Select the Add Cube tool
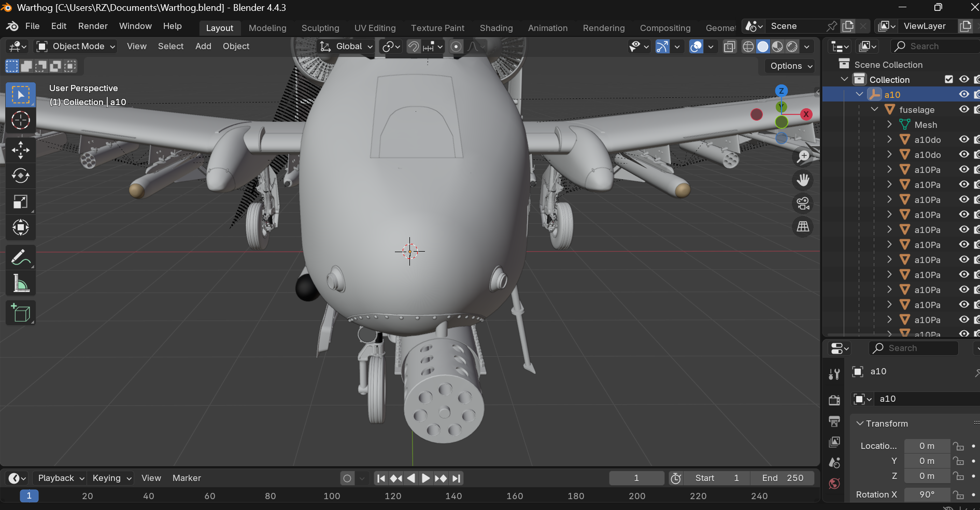The height and width of the screenshot is (510, 980). coord(21,313)
